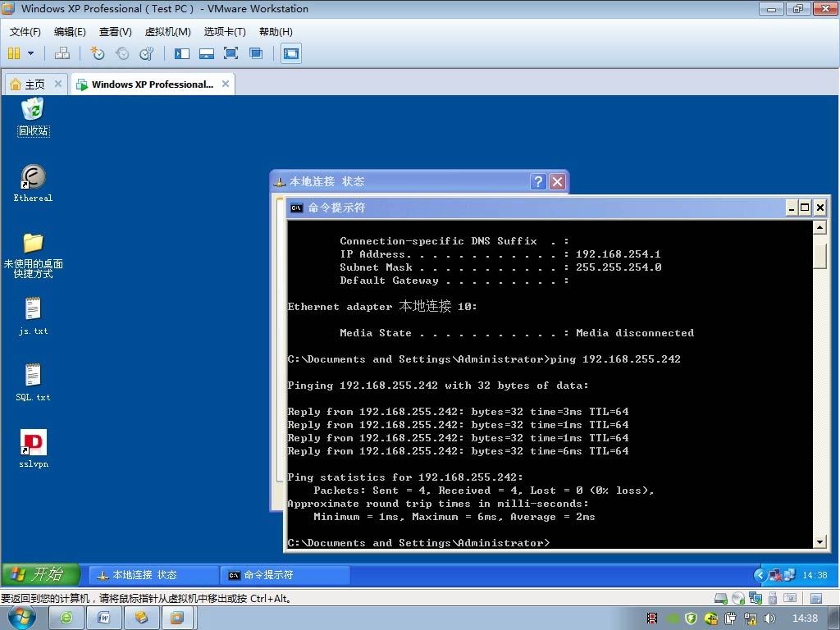The width and height of the screenshot is (840, 630).
Task: Click the Subnet Mask 255.255.254.0 line
Action: coord(500,267)
